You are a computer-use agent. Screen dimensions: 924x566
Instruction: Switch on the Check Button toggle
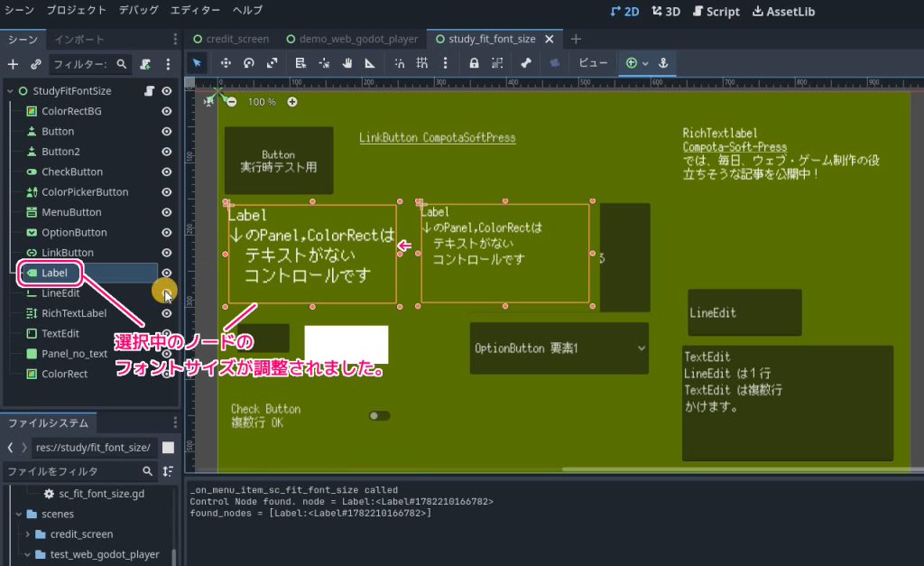tap(380, 415)
